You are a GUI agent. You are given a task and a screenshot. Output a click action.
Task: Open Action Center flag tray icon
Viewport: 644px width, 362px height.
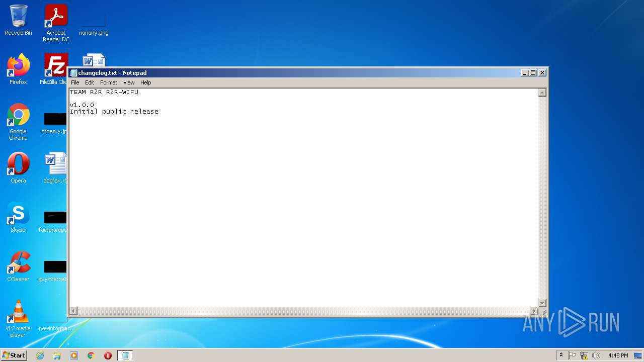(x=572, y=355)
